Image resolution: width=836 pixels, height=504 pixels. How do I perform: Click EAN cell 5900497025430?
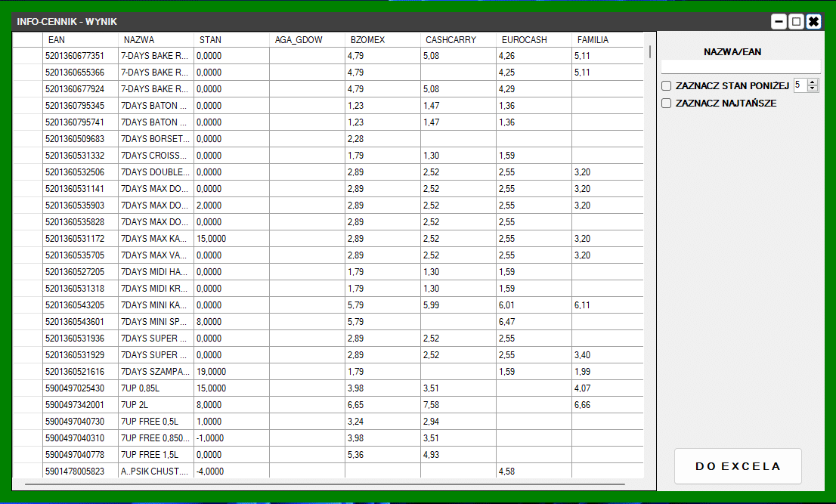point(80,388)
